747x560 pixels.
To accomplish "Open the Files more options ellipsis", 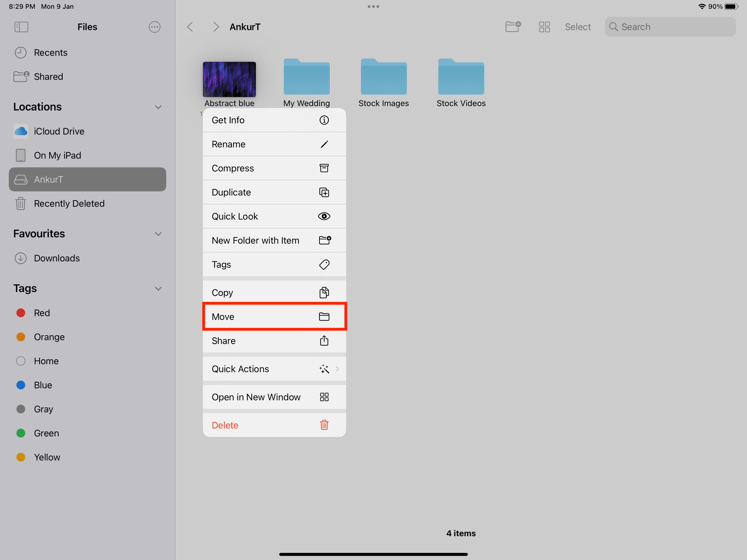I will click(155, 27).
